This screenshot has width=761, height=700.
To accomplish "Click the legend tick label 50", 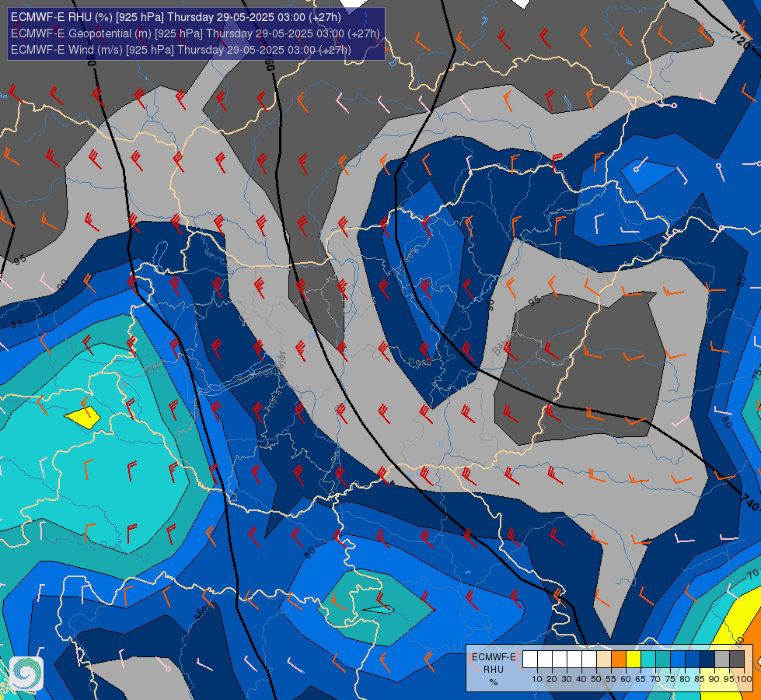I will coord(596,679).
